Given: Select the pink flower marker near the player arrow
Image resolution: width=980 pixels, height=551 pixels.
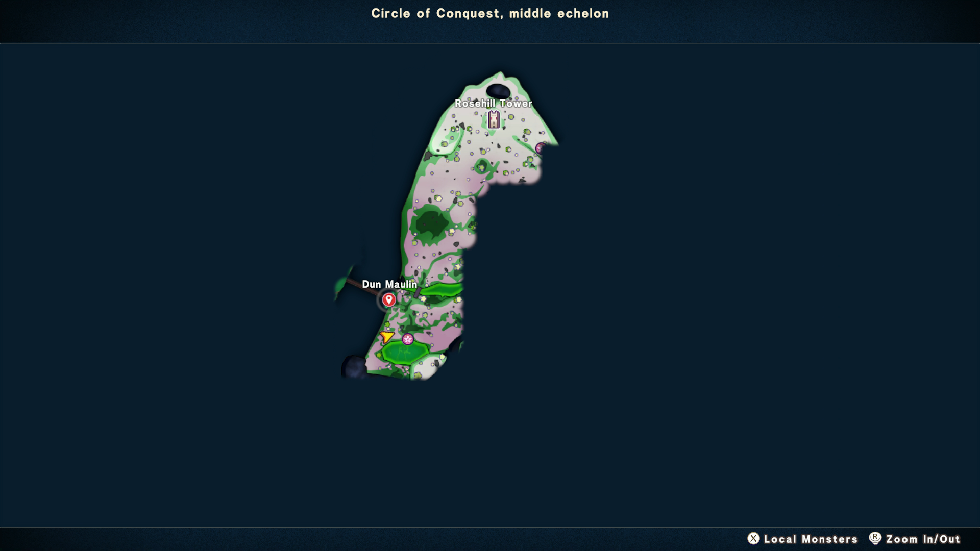Looking at the screenshot, I should [407, 339].
